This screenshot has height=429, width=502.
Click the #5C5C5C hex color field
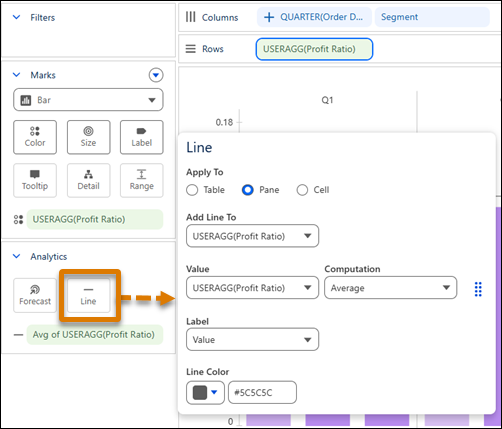[262, 393]
